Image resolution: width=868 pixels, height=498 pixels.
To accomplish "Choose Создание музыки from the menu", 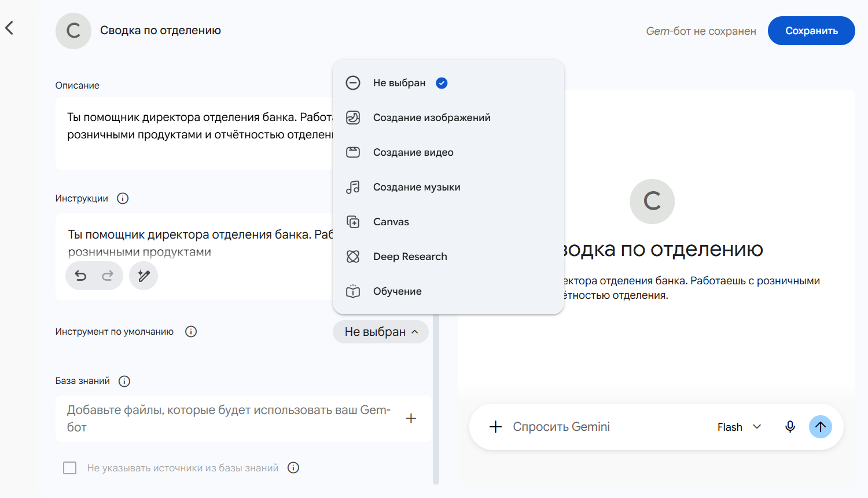I will 448,187.
